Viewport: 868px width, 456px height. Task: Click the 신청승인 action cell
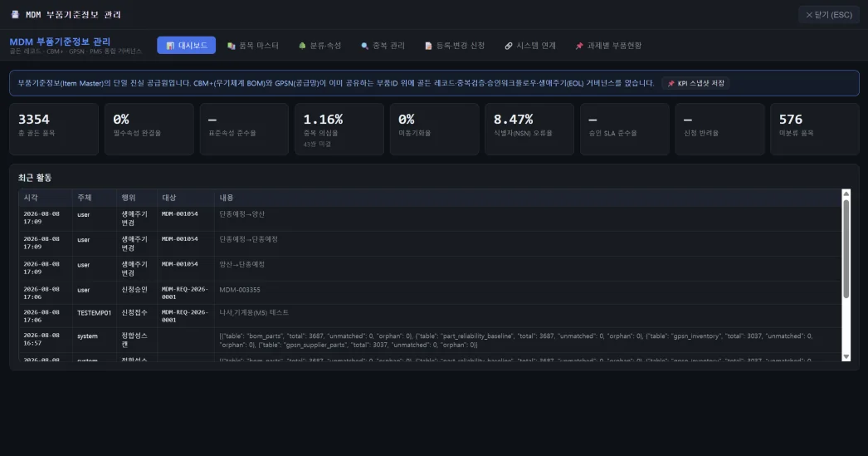(137, 293)
